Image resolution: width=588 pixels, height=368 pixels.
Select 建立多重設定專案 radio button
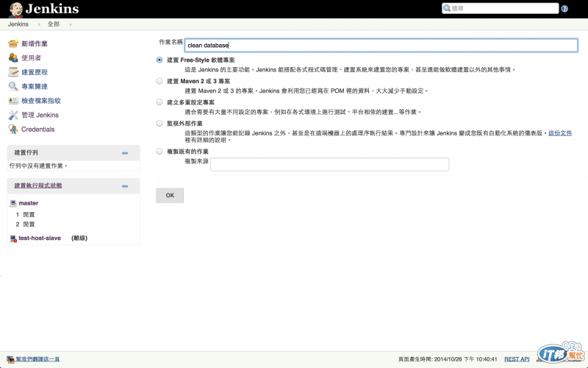[159, 102]
